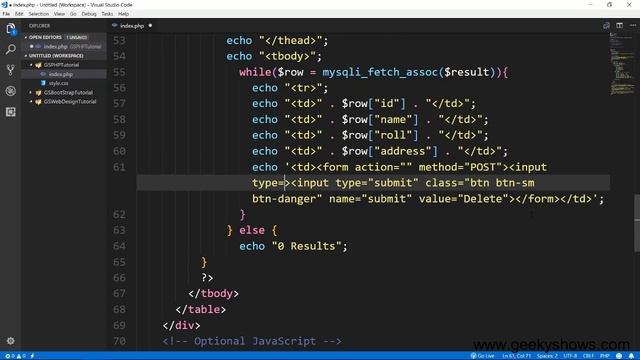The width and height of the screenshot is (640, 360).
Task: Open the editor More Actions ellipsis
Action: [633, 26]
